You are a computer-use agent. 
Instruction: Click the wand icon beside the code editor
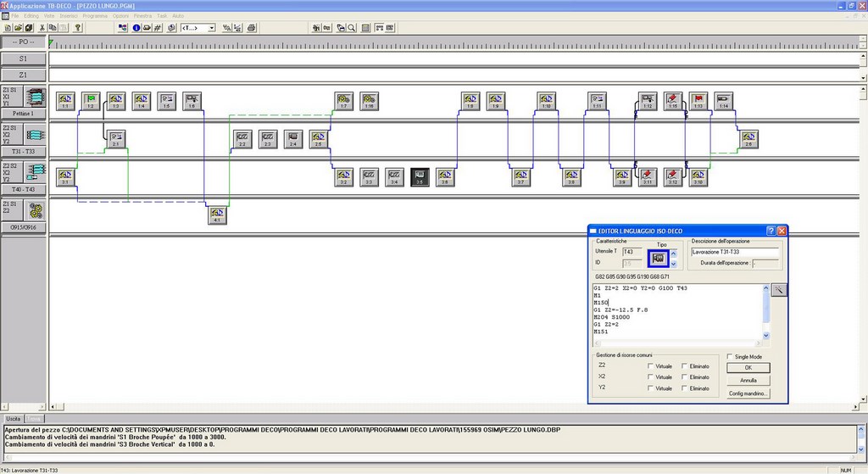(x=778, y=290)
